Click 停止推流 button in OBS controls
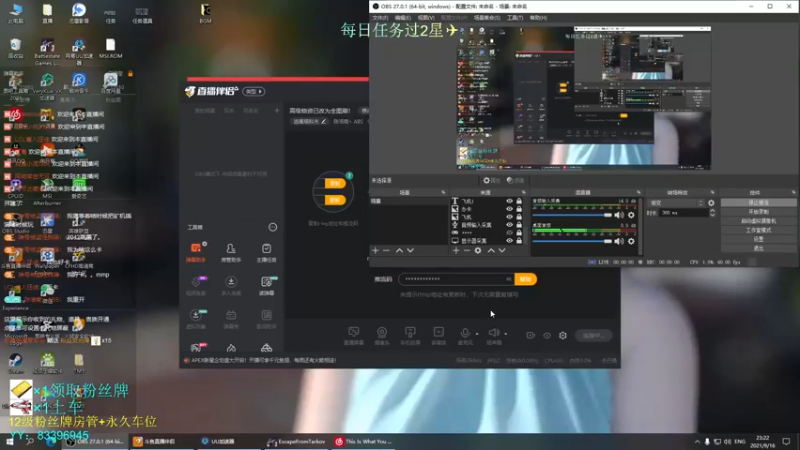The width and height of the screenshot is (800, 450). (x=758, y=203)
